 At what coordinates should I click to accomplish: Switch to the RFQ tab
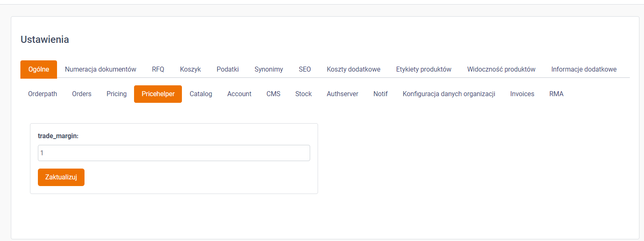(158, 69)
